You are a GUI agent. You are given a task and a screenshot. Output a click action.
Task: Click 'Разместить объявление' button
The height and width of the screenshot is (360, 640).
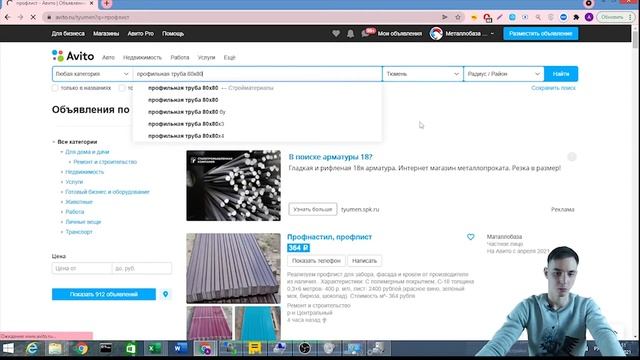coord(540,33)
